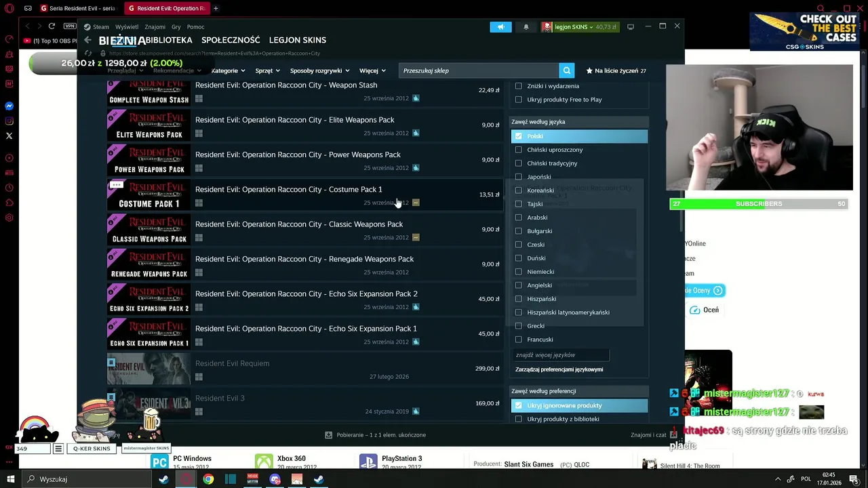Click Windows platform icon under Costume Pack 1

[x=199, y=203]
